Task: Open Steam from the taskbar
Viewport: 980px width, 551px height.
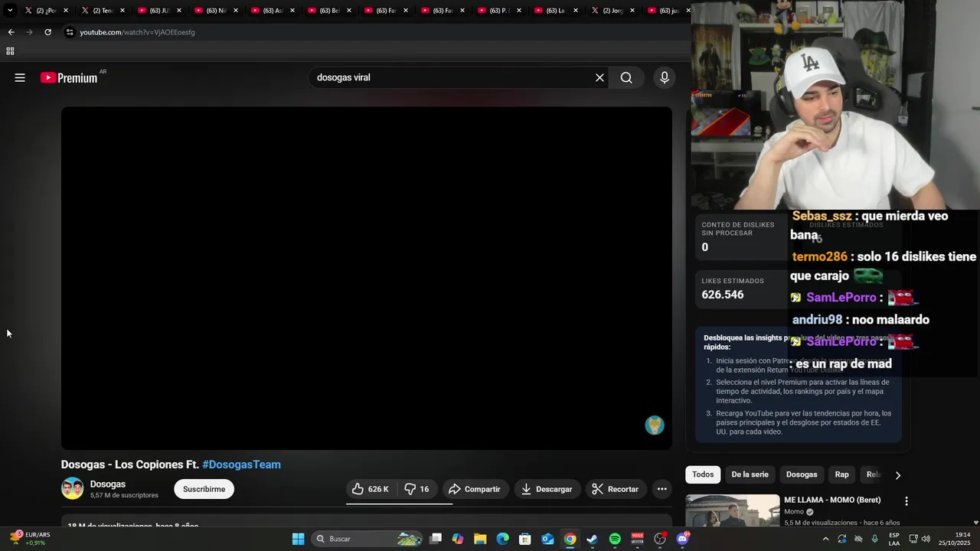Action: [592, 539]
